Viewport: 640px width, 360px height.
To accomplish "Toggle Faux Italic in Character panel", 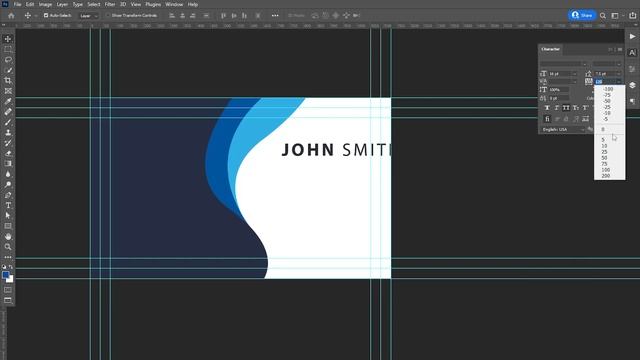I will pos(557,108).
